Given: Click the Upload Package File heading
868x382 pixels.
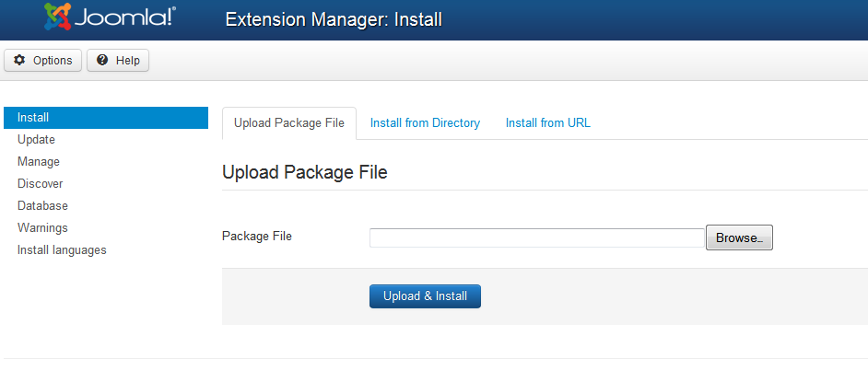Looking at the screenshot, I should tap(305, 172).
